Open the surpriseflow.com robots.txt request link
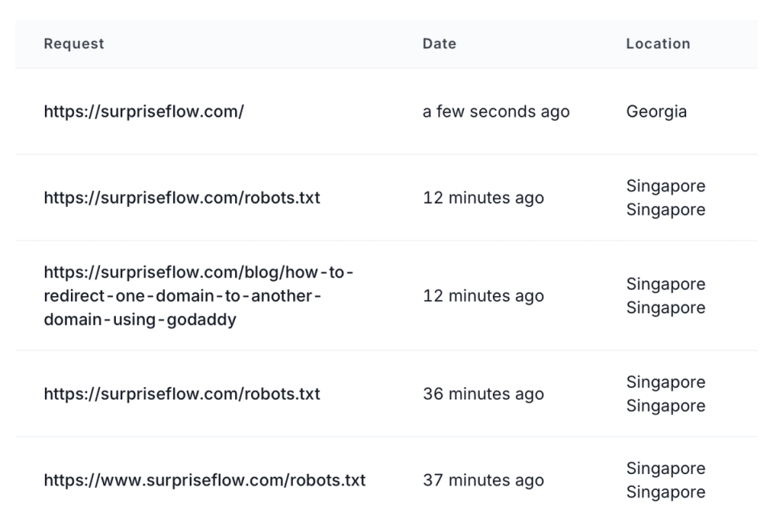The height and width of the screenshot is (532, 773). point(182,198)
